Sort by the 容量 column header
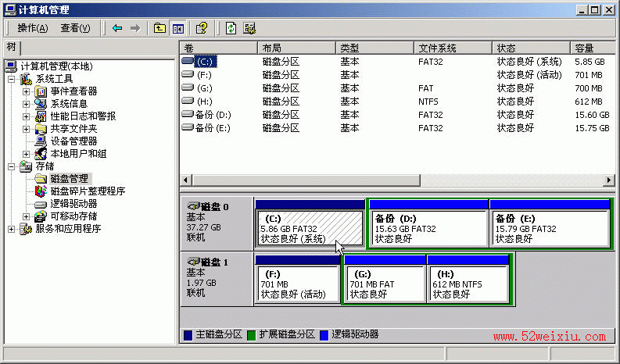The height and width of the screenshot is (364, 620). 593,48
